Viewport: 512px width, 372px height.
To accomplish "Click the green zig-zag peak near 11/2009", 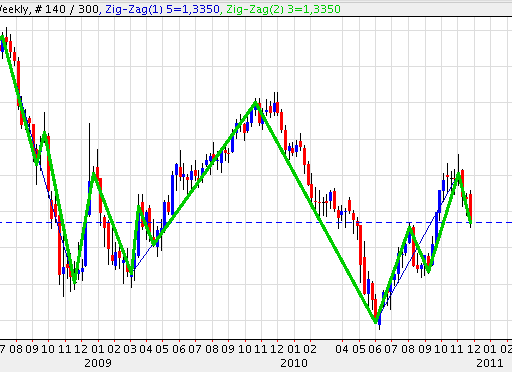I will point(256,104).
